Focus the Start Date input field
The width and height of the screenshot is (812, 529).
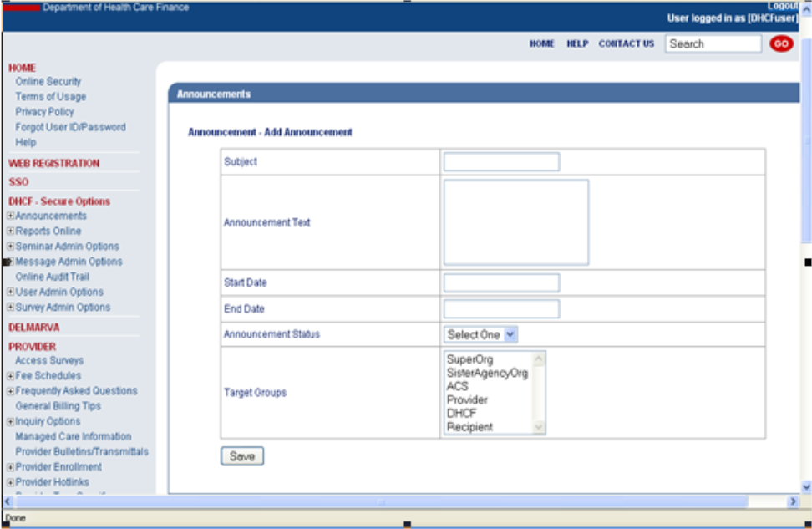[x=501, y=282]
